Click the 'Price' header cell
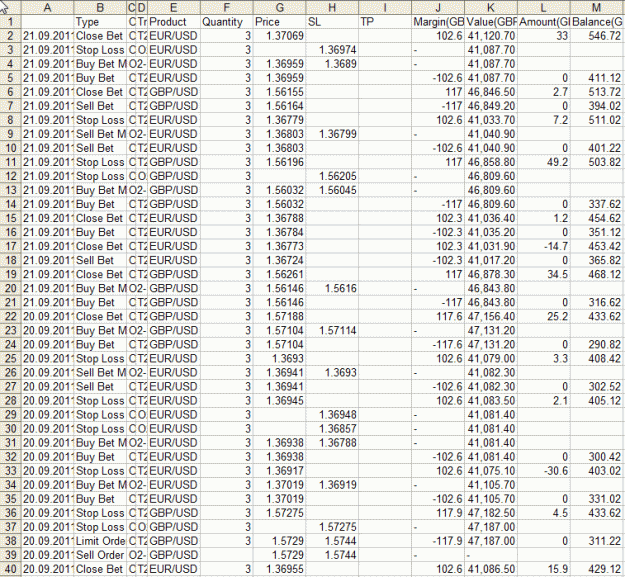 (x=280, y=22)
